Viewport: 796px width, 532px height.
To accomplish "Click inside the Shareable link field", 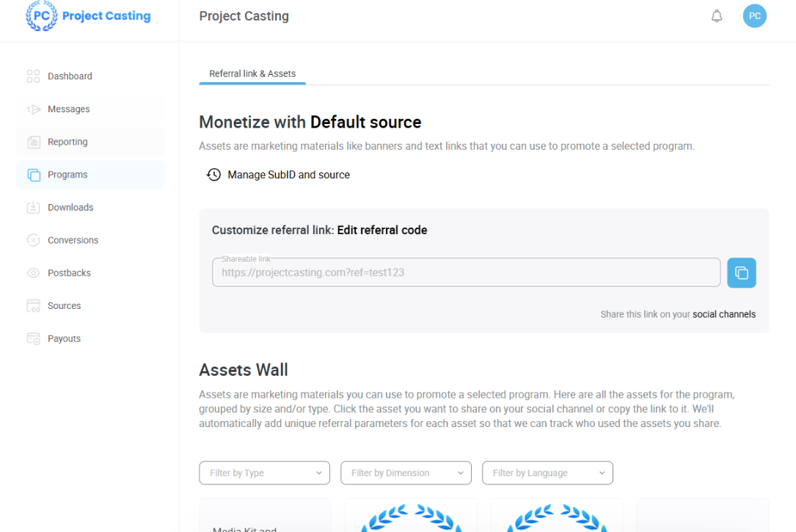I will tap(466, 273).
